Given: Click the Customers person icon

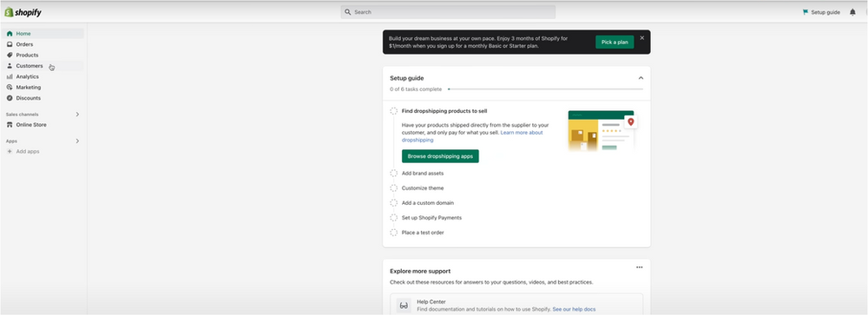Looking at the screenshot, I should (x=10, y=66).
